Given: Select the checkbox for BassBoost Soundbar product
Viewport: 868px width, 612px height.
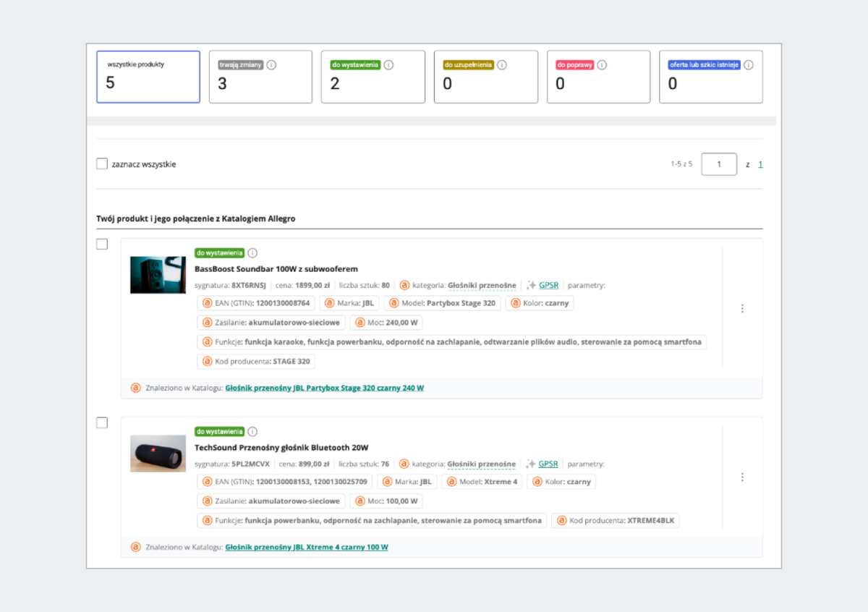Looking at the screenshot, I should point(102,244).
